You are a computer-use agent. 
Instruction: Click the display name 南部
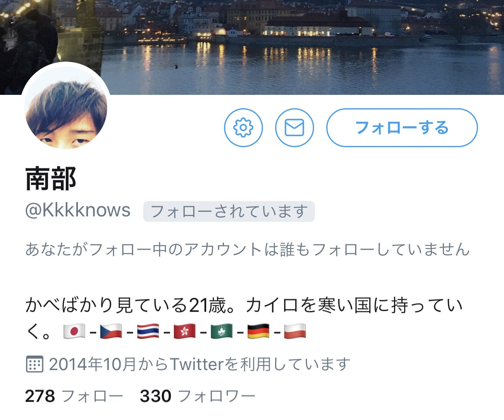coord(51,179)
